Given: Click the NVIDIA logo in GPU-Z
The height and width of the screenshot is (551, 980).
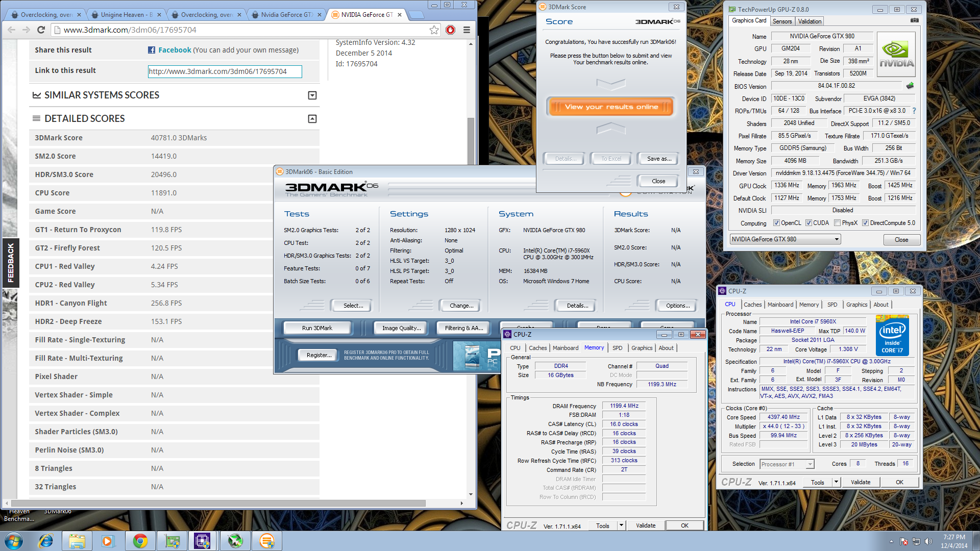Looking at the screenshot, I should coord(896,55).
